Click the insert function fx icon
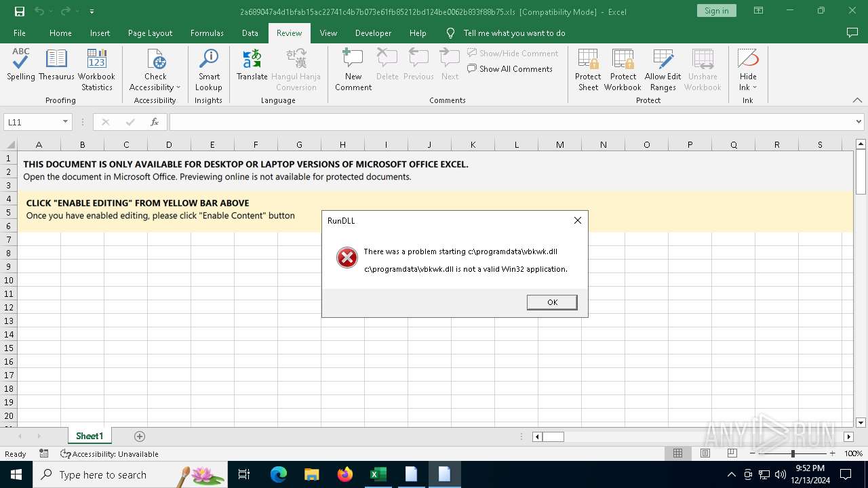Viewport: 868px width, 488px height. click(155, 122)
